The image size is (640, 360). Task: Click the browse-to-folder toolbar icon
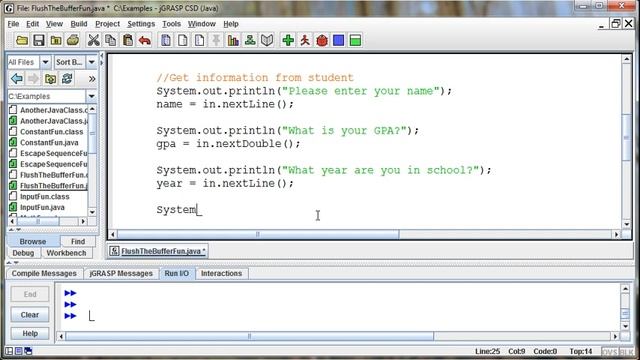point(56,40)
